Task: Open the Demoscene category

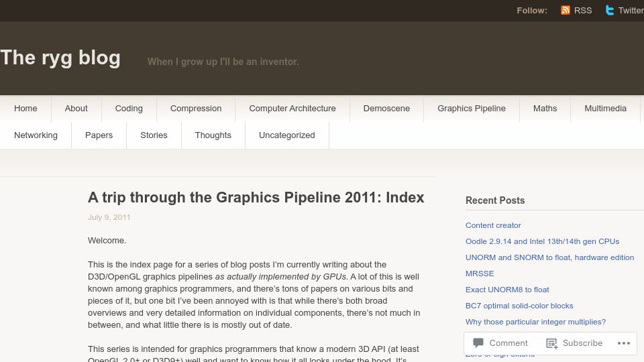Action: click(386, 109)
